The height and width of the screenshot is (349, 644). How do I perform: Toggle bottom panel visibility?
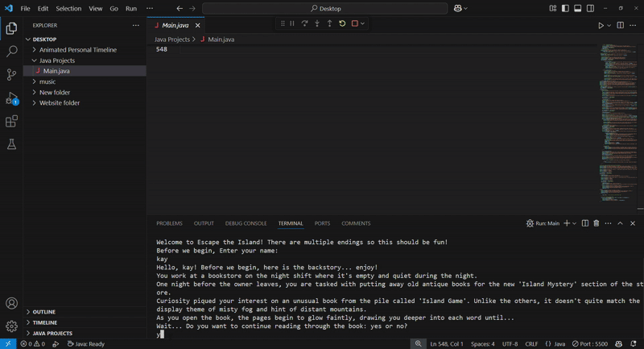pyautogui.click(x=577, y=8)
